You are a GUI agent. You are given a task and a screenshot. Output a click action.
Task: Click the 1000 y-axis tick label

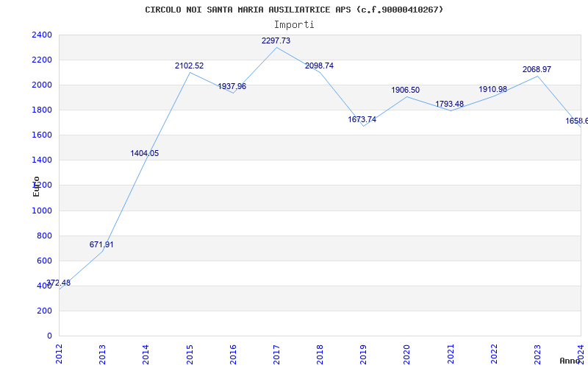(x=42, y=210)
